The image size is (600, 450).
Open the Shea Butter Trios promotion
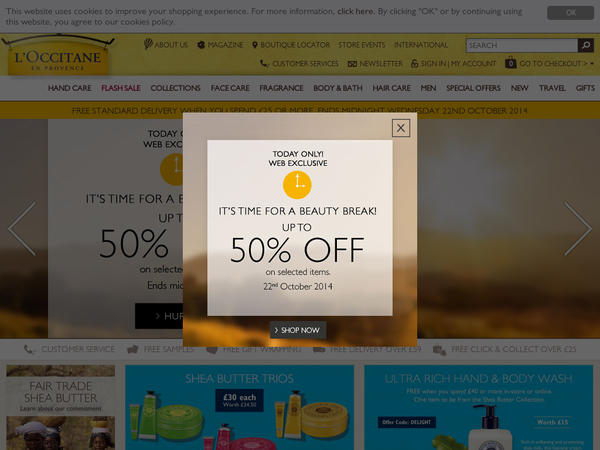240,407
